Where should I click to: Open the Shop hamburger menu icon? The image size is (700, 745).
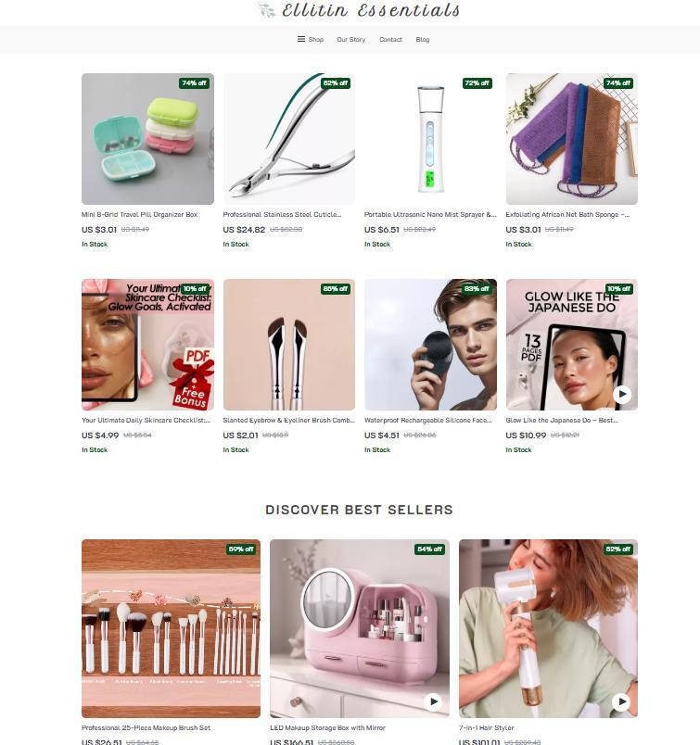pyautogui.click(x=301, y=39)
